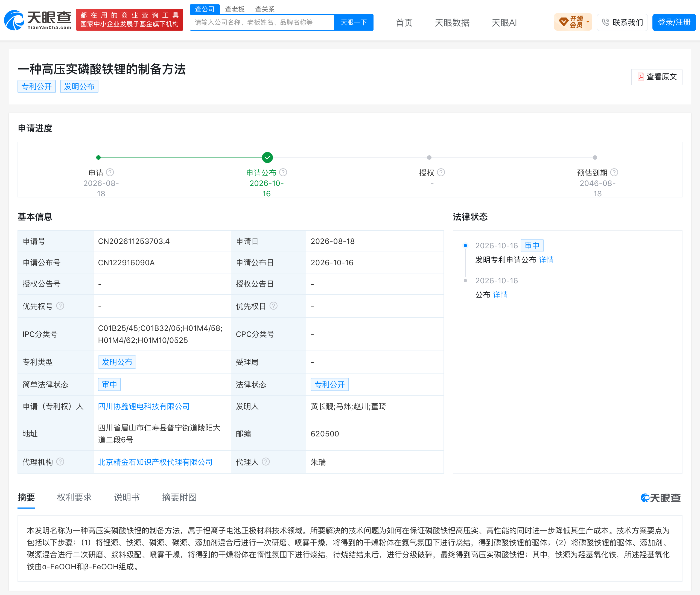Select the 查关系 search tab
This screenshot has height=595, width=700.
tap(265, 9)
